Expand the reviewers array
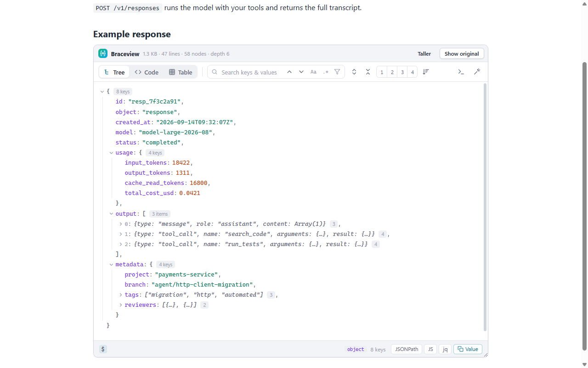Image resolution: width=588 pixels, height=368 pixels. pyautogui.click(x=121, y=305)
